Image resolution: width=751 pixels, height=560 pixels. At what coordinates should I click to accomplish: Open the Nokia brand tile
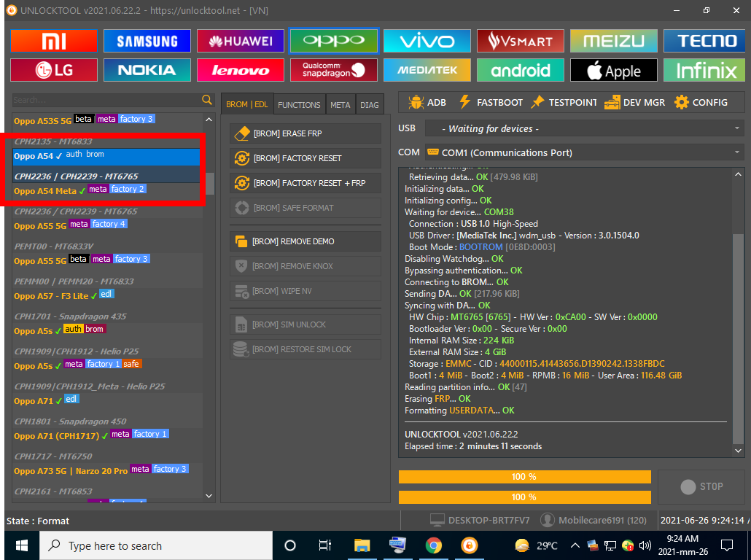[147, 71]
